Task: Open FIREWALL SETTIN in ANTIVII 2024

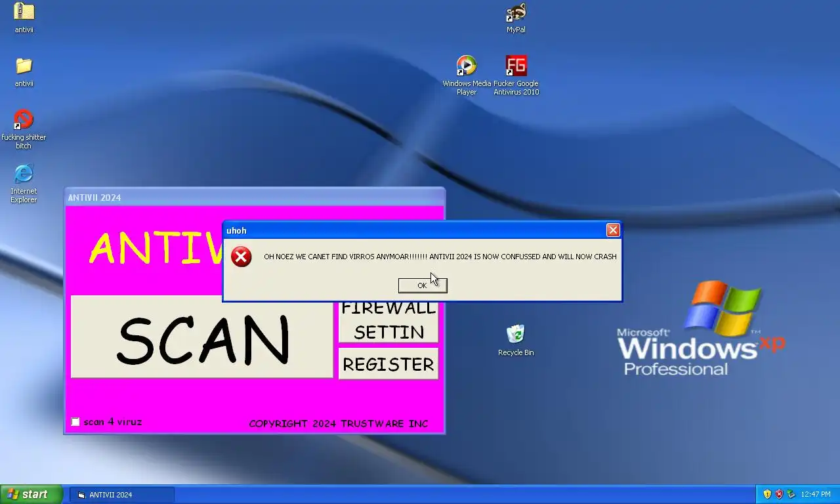Action: pyautogui.click(x=388, y=322)
